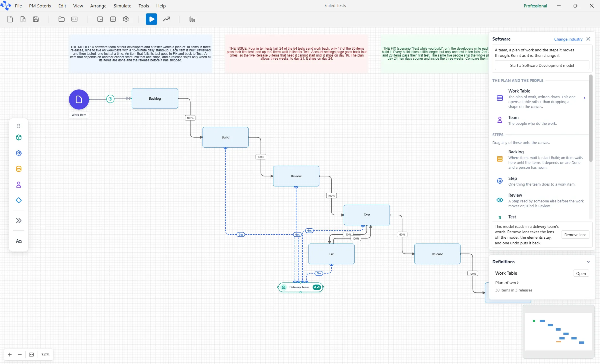The width and height of the screenshot is (600, 364).
Task: Collapse the Definitions panel chevron
Action: coord(588,262)
